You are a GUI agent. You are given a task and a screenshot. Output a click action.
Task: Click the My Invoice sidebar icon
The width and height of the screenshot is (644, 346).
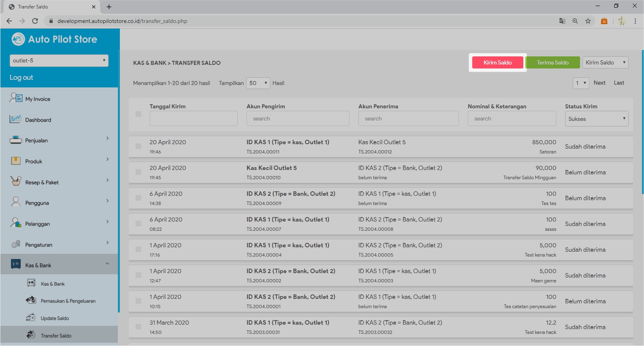click(16, 98)
